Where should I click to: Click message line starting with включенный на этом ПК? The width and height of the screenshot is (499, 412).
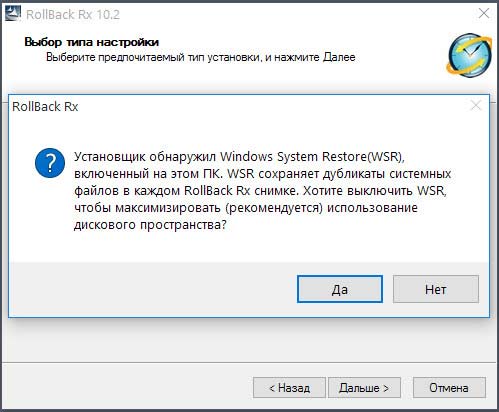[x=262, y=174]
